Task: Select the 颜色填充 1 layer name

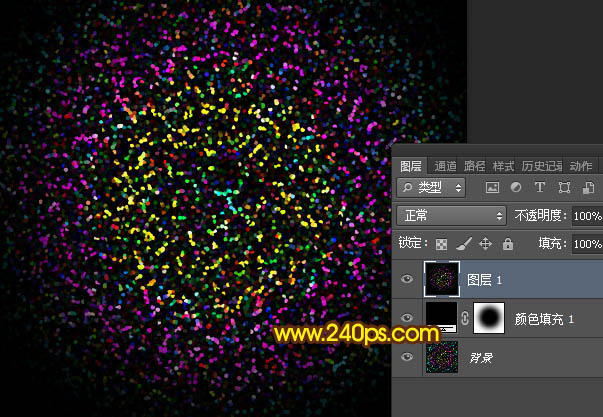Action: coord(544,319)
